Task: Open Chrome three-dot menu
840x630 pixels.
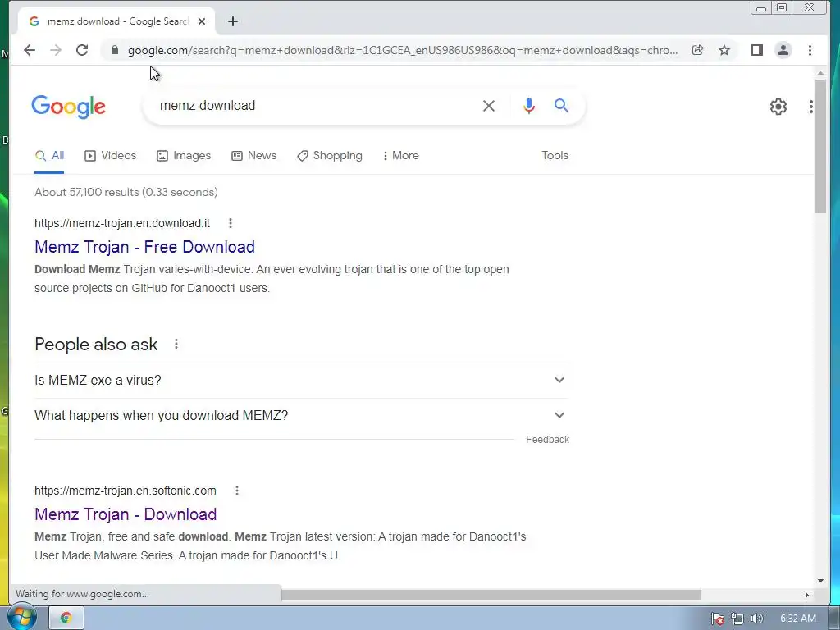Action: tap(810, 50)
